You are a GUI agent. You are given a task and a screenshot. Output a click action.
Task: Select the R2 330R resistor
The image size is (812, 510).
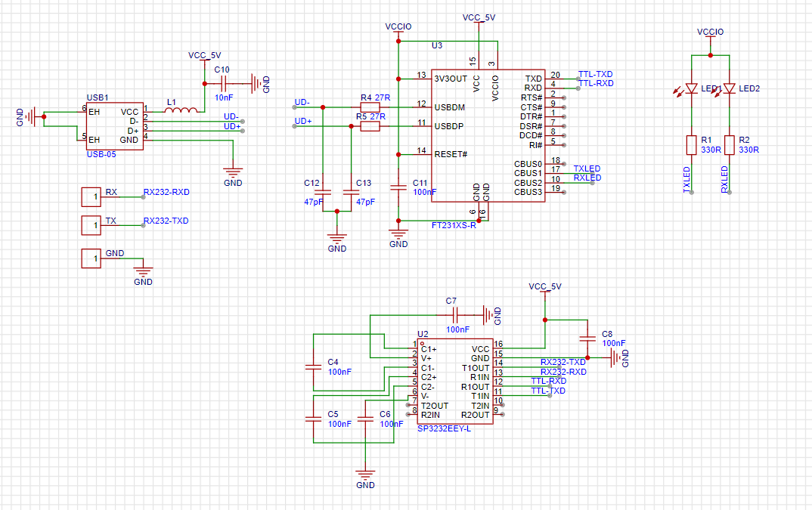coord(729,145)
